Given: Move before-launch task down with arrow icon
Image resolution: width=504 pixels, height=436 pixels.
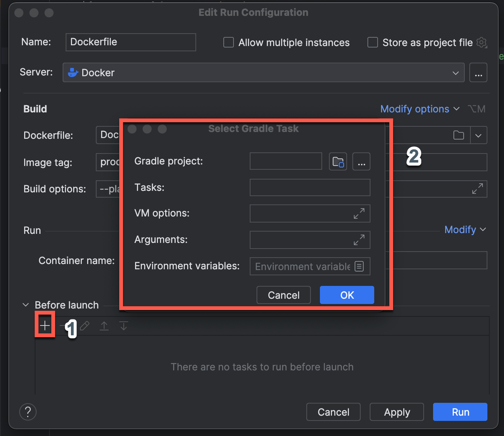Looking at the screenshot, I should [124, 325].
